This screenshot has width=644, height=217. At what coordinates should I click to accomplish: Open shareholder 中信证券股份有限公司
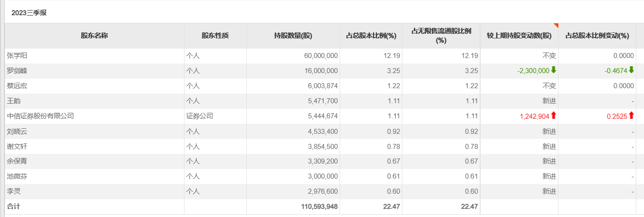pos(40,116)
